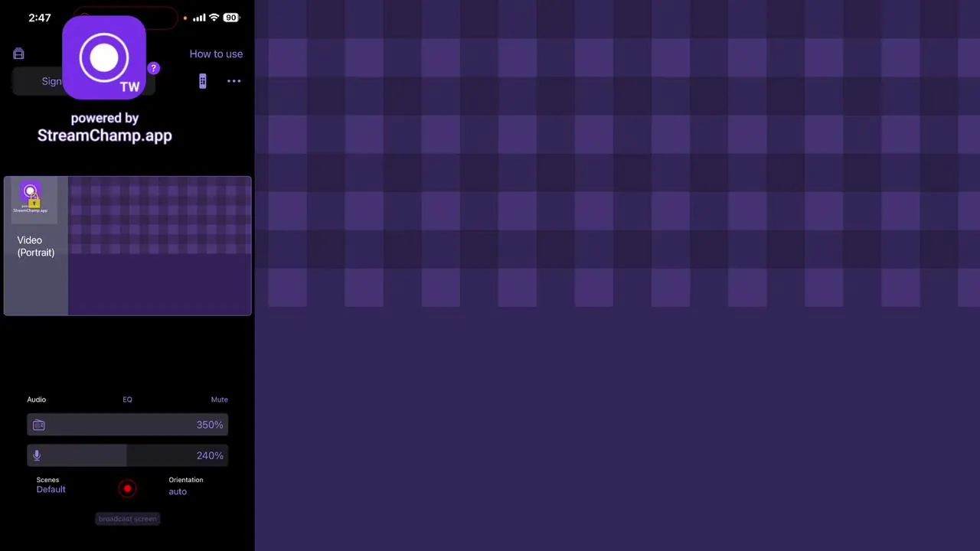Click the 240% microphone value
Viewport: 980px width, 551px height.
[210, 455]
